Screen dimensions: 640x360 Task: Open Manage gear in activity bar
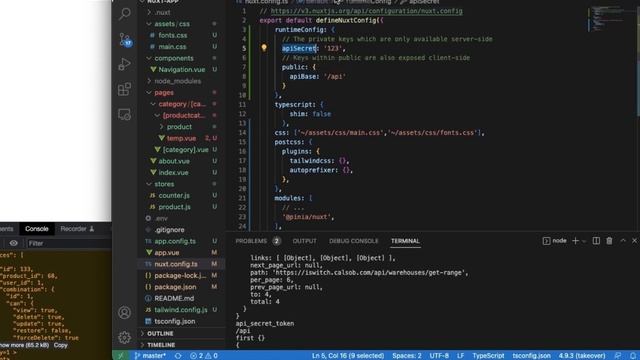[124, 337]
